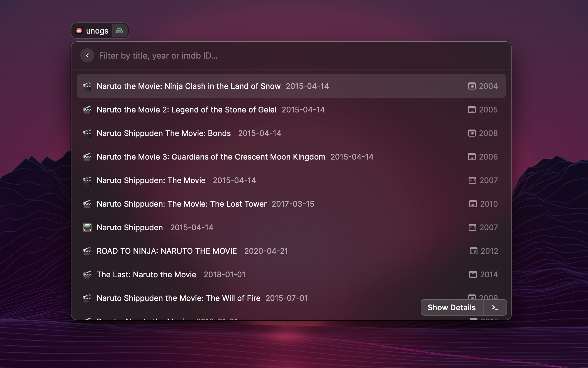Click the green drive icon beside unogs

pos(119,31)
